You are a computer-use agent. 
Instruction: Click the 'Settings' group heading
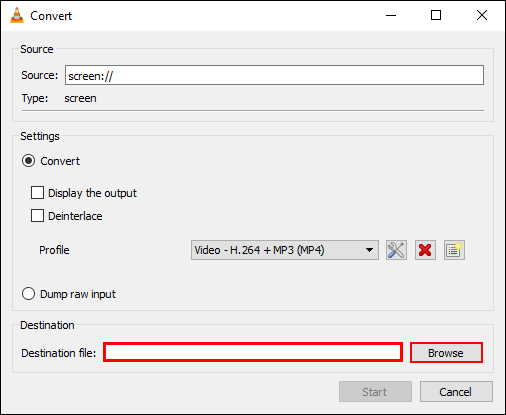(40, 136)
